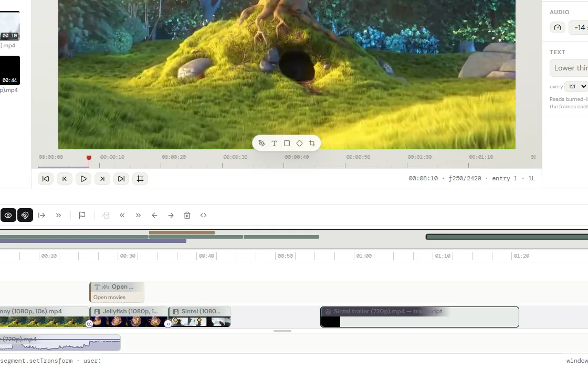Viewport: 588px width, 368px height.
Task: Toggle the magnet snapping button
Action: click(25, 215)
